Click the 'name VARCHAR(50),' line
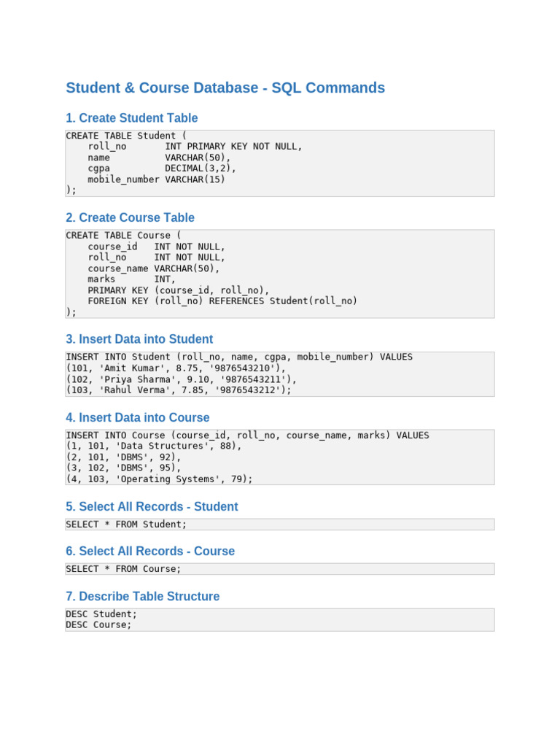 click(x=159, y=158)
